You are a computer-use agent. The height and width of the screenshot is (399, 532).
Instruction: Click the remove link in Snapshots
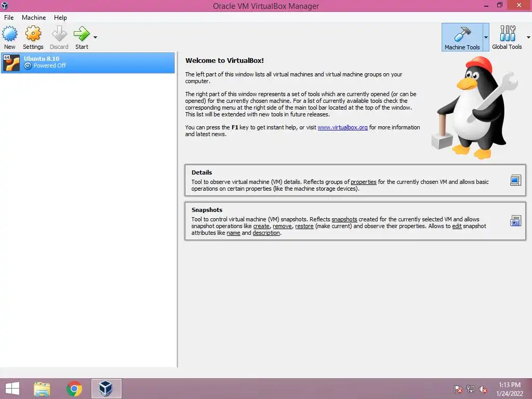[282, 226]
